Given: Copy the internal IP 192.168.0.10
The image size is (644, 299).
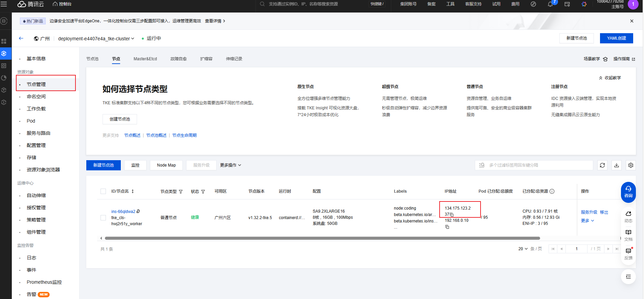Looking at the screenshot, I should [447, 227].
